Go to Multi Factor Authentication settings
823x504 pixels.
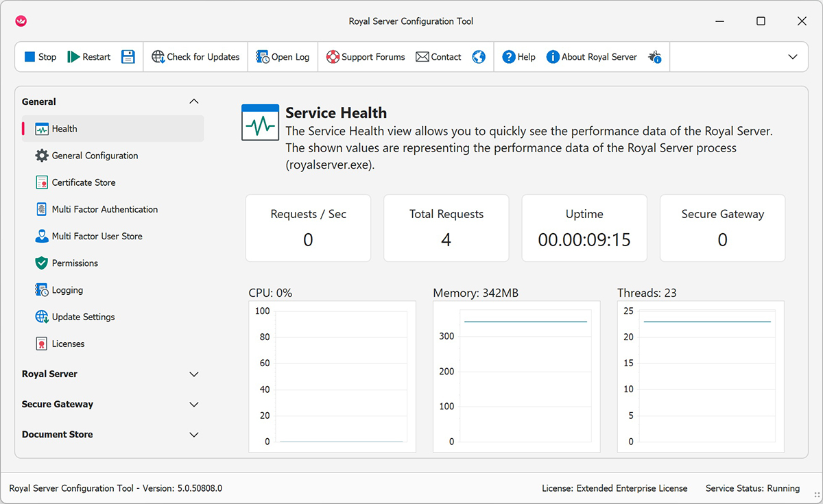tap(104, 209)
